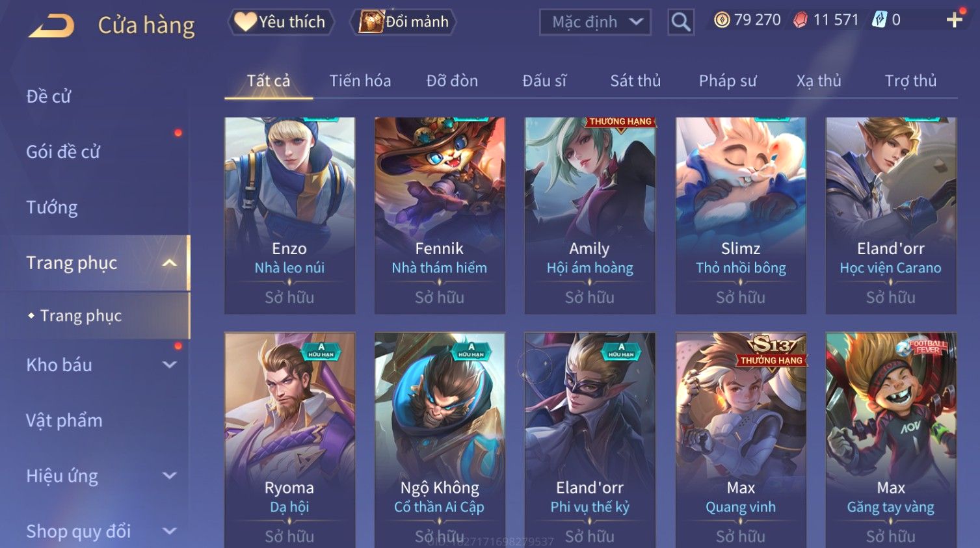Open the Mặc định sort dropdown
The height and width of the screenshot is (548, 980).
[595, 22]
